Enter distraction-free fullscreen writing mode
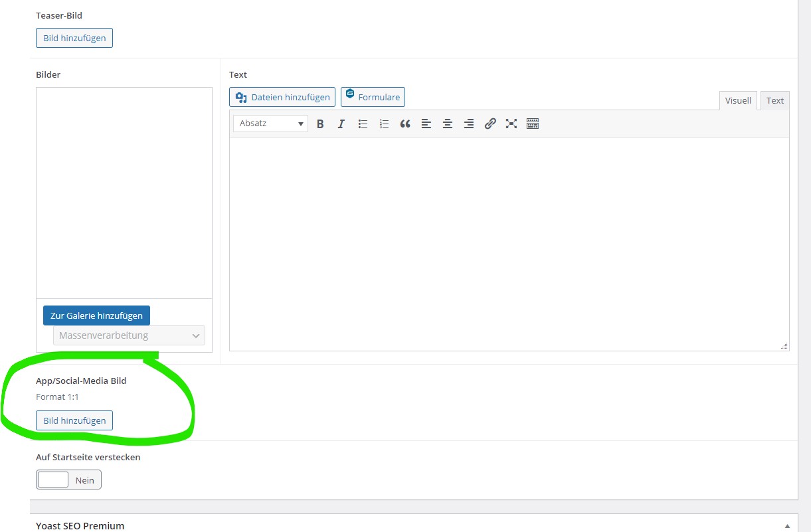Screen dimensions: 811x532 coord(511,124)
